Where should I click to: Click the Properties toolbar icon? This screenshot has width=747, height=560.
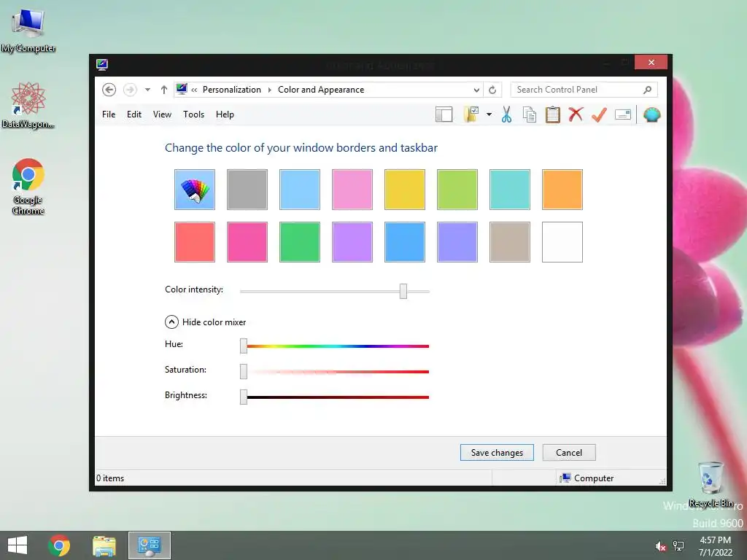coord(623,114)
